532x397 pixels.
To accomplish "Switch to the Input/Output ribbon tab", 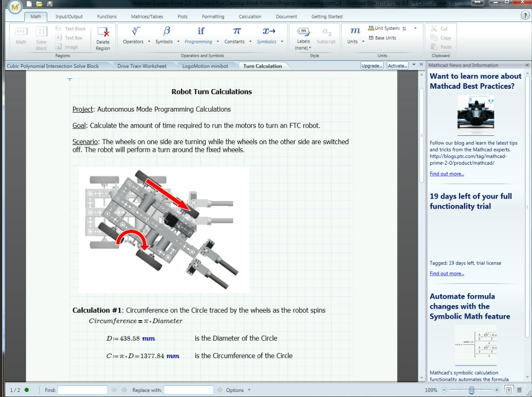I will click(x=69, y=16).
